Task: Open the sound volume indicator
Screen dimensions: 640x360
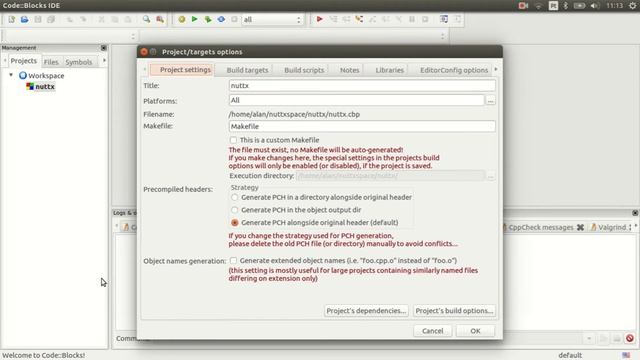Action: coord(595,5)
